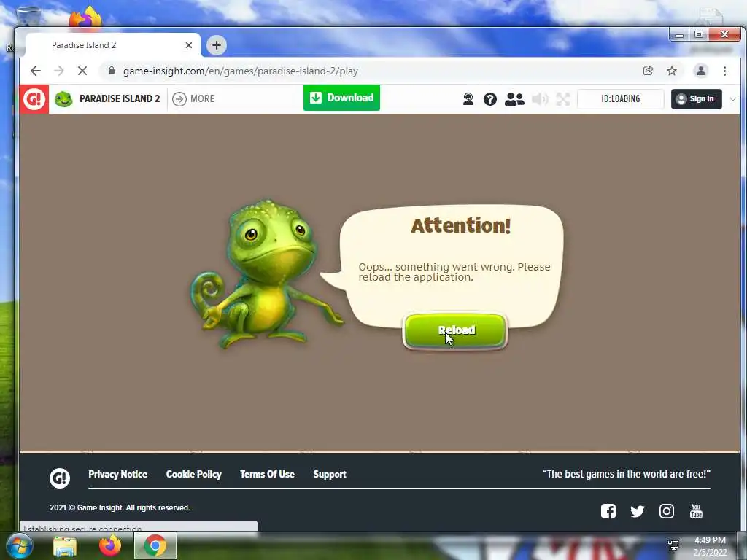Open the Windows Start menu

pyautogui.click(x=20, y=546)
